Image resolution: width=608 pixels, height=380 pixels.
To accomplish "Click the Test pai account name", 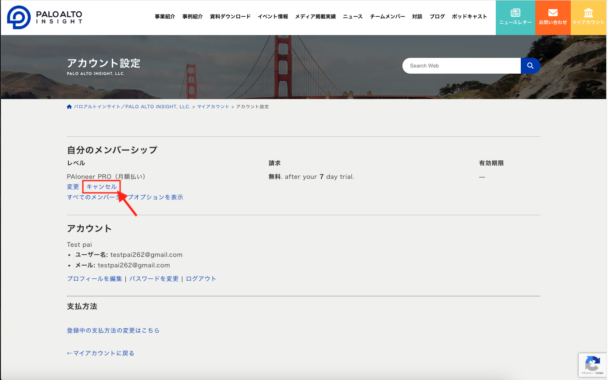I will pyautogui.click(x=79, y=245).
